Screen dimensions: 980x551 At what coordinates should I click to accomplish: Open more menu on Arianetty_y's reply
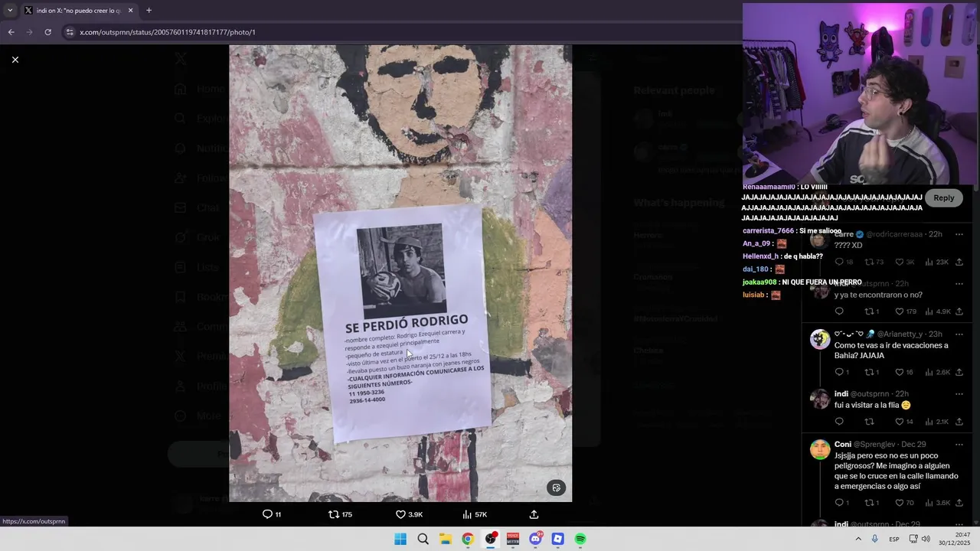click(959, 334)
